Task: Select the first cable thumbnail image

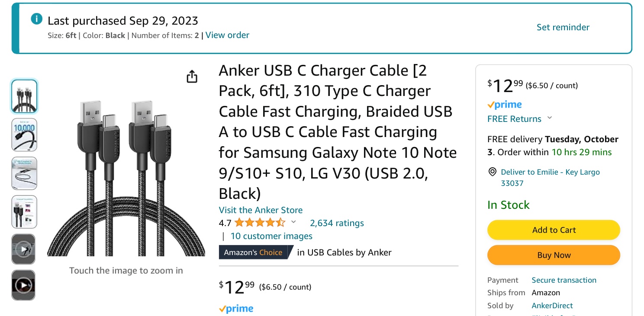Action: [24, 96]
